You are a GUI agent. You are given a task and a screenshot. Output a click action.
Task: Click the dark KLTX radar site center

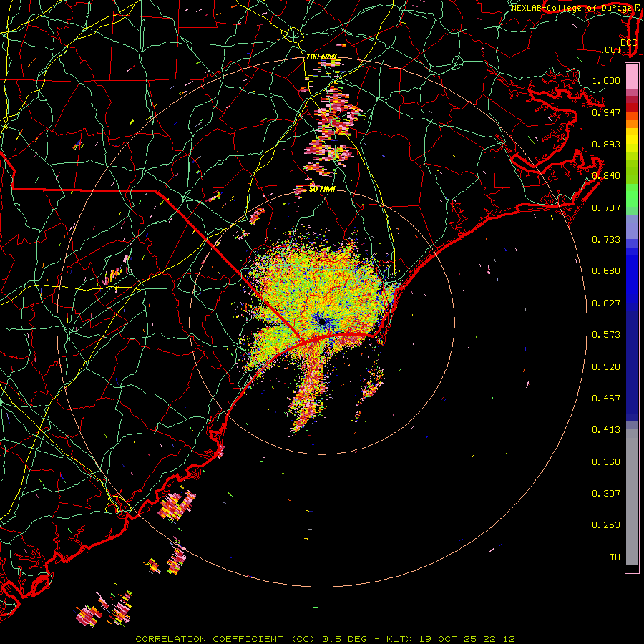[x=322, y=321]
